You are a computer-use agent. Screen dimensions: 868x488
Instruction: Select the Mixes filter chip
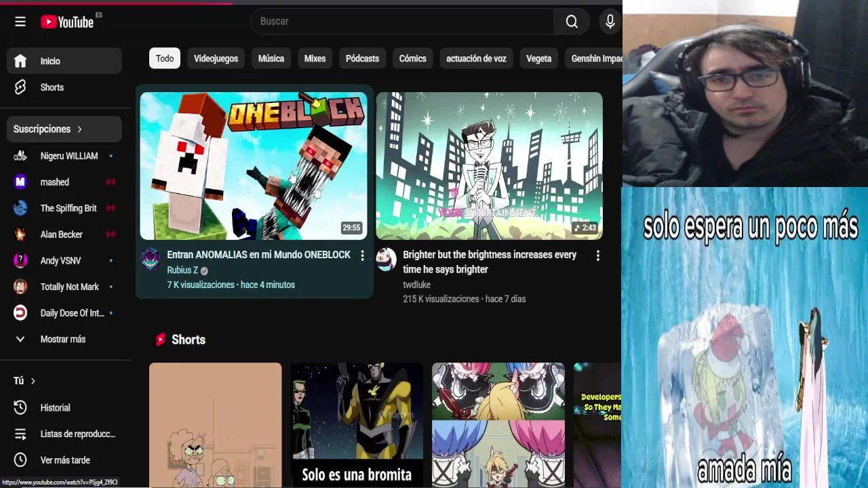pos(315,58)
